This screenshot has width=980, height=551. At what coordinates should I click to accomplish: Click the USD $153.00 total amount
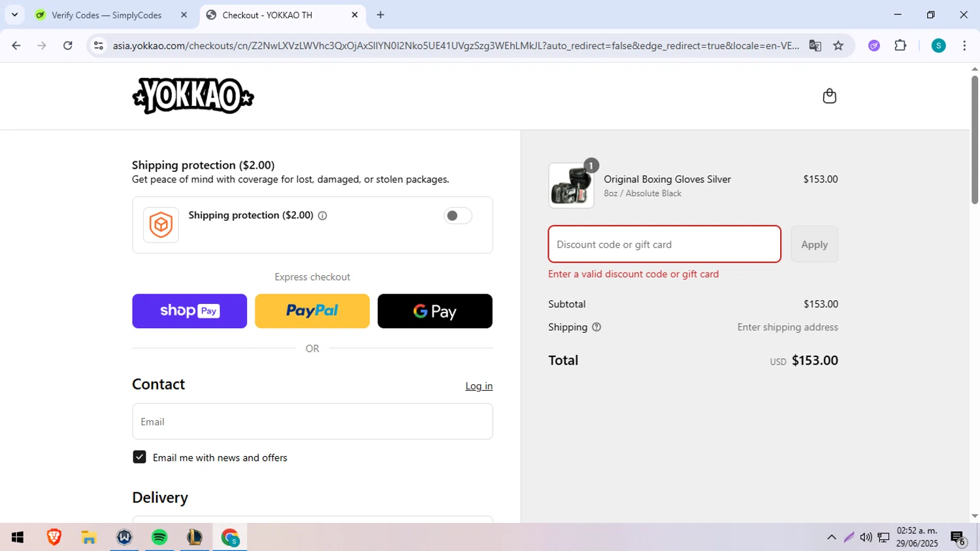point(804,361)
